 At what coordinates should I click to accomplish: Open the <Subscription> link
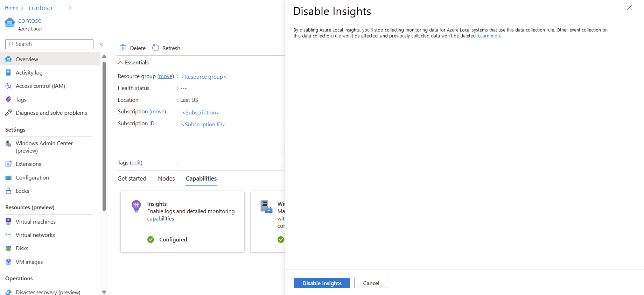pos(201,113)
